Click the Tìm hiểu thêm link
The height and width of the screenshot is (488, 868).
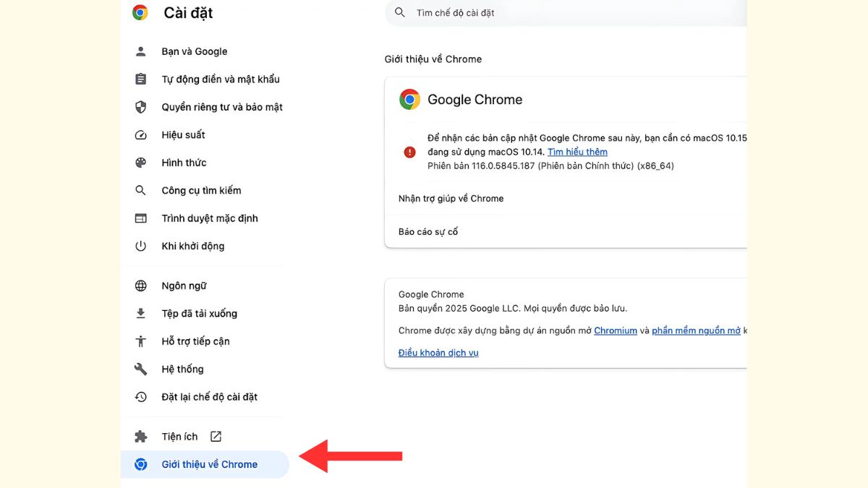click(577, 152)
